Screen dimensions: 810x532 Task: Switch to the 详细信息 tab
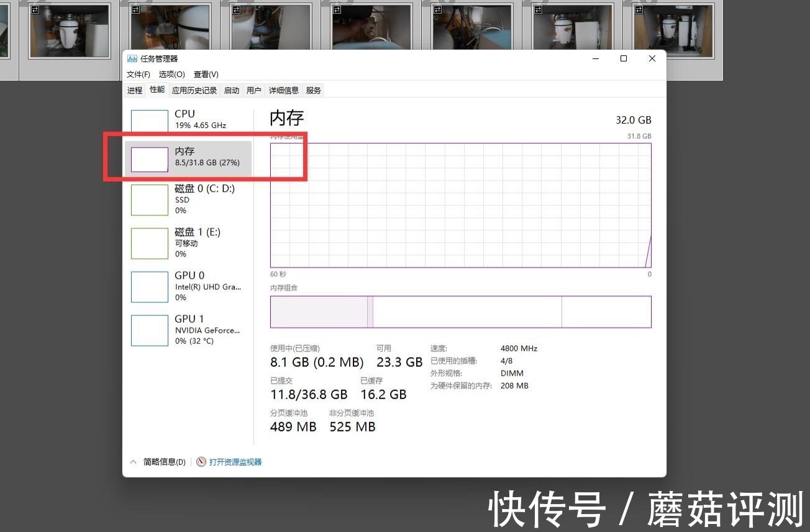(x=284, y=91)
